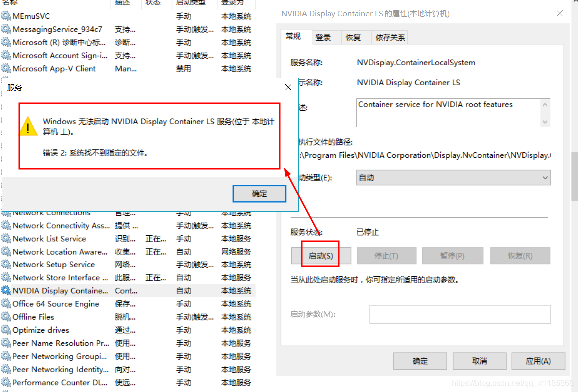This screenshot has height=392, width=578.
Task: Select the Microsoft Account Sign-in service icon
Action: 6,55
